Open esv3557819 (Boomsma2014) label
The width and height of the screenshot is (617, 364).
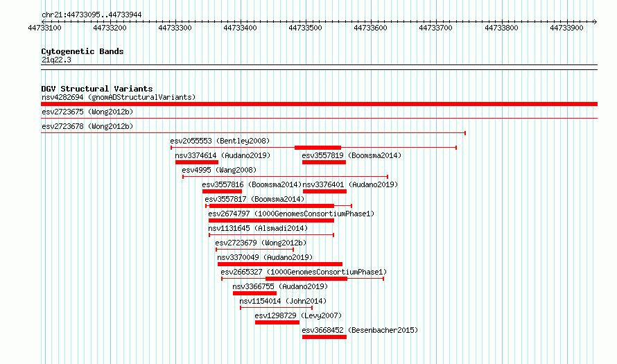point(351,155)
